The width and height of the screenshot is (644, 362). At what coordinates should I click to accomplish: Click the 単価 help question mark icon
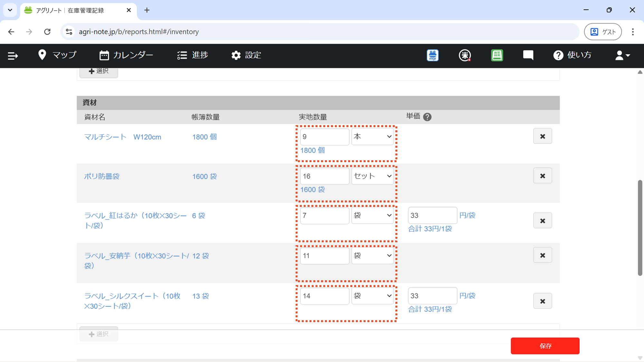pos(427,117)
